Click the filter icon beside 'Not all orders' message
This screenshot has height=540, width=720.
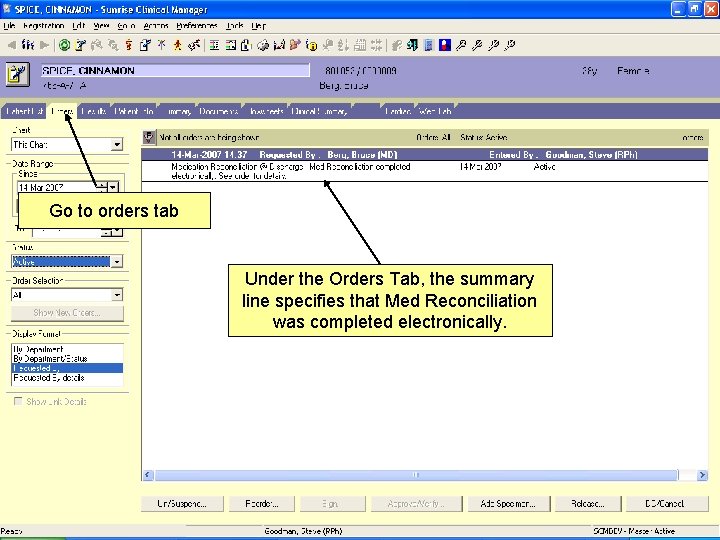pos(149,137)
